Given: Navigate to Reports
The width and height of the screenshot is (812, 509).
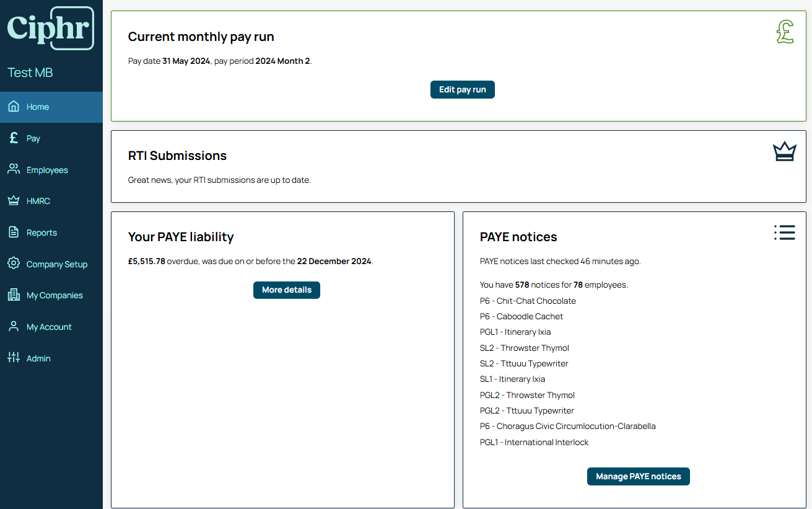Looking at the screenshot, I should click(51, 232).
